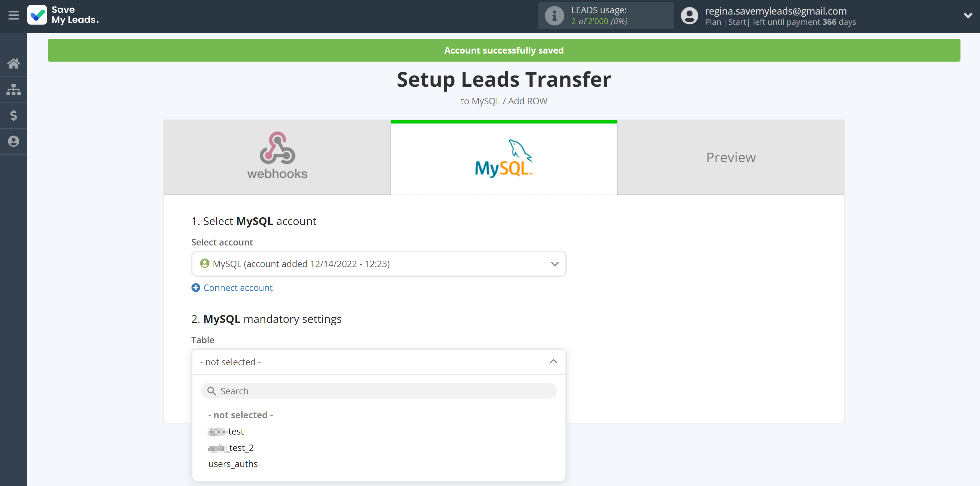Focus the table Search field
Screen dimensions: 980x486
click(379, 391)
